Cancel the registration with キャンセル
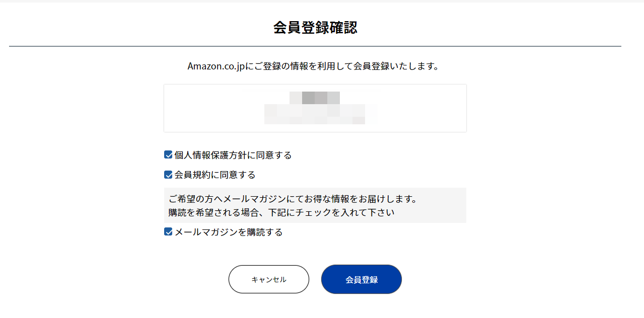Image resolution: width=644 pixels, height=318 pixels. coord(268,279)
